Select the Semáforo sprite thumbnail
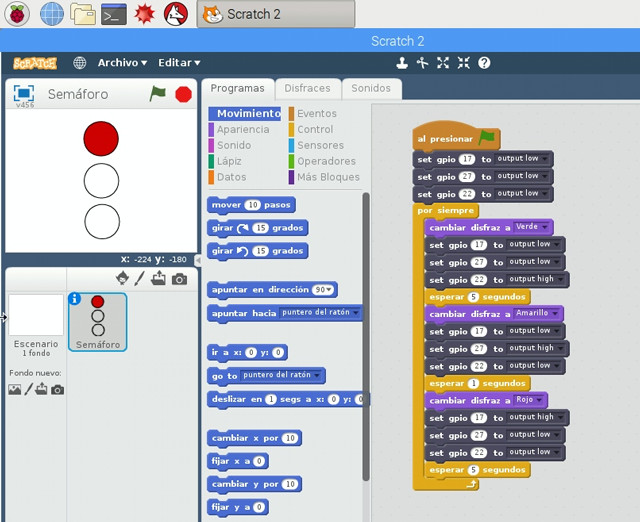Viewport: 640px width, 522px height. [98, 322]
